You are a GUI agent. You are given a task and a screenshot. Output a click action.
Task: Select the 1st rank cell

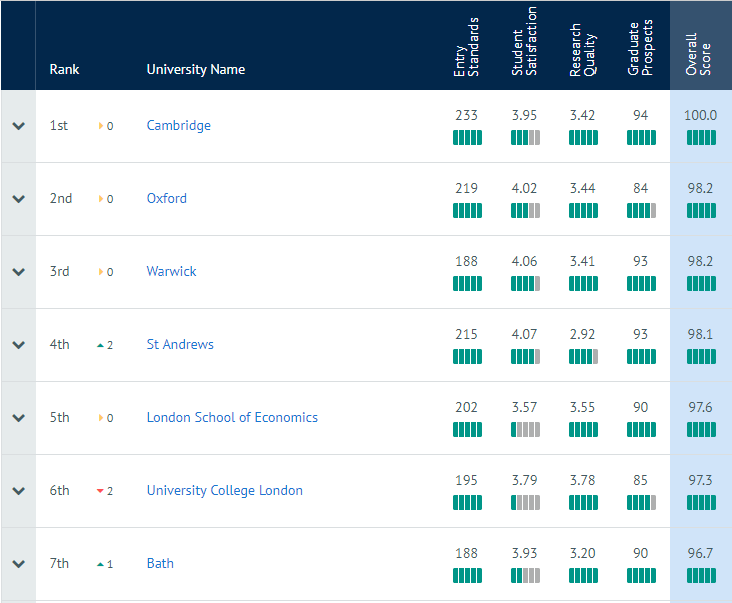[59, 126]
